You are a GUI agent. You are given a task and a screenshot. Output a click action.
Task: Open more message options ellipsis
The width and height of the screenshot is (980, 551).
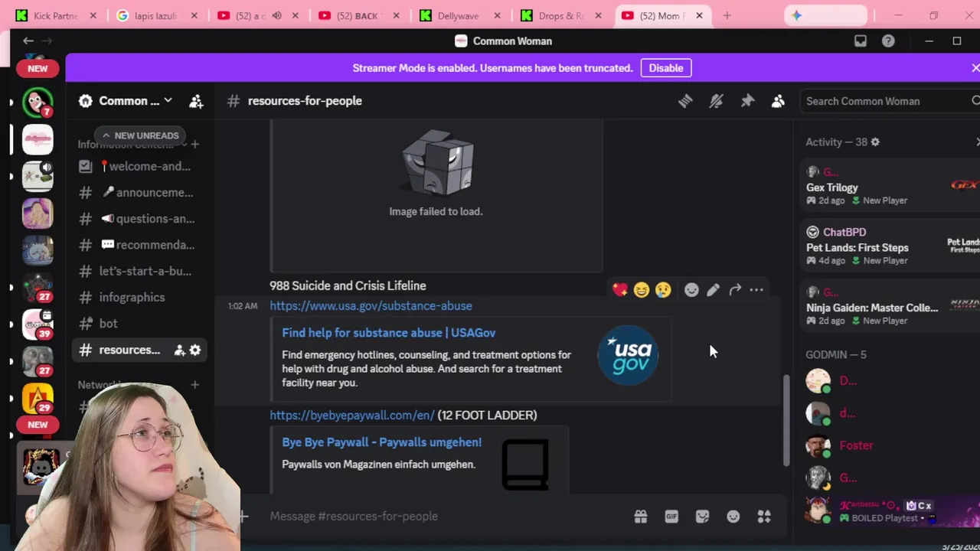point(756,290)
